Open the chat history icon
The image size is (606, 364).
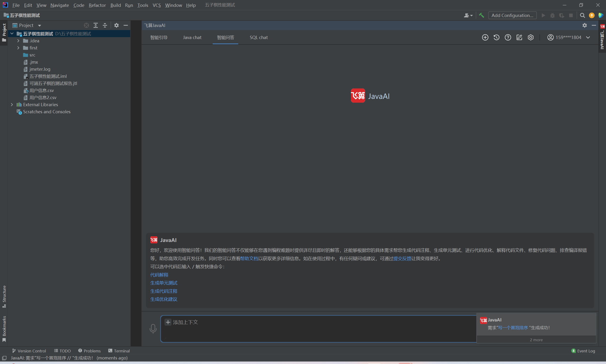point(496,37)
